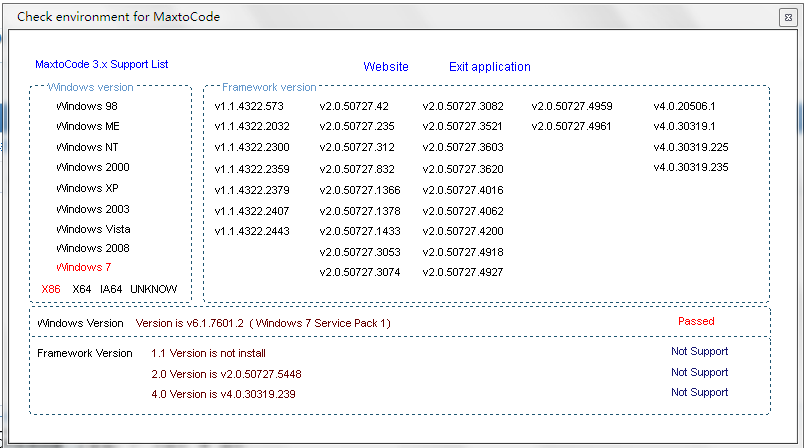Image resolution: width=804 pixels, height=448 pixels.
Task: Click framework version v2.0.50727.4927
Action: click(463, 272)
